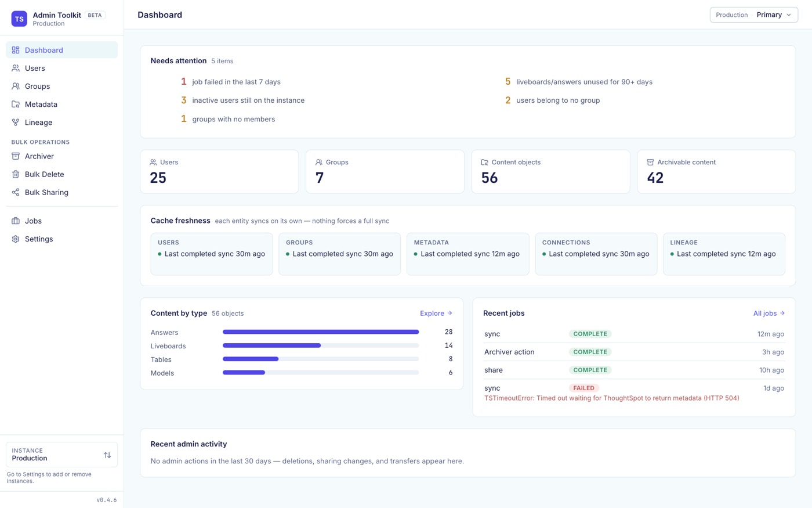
Task: Open the Bulk Delete page
Action: 61,174
